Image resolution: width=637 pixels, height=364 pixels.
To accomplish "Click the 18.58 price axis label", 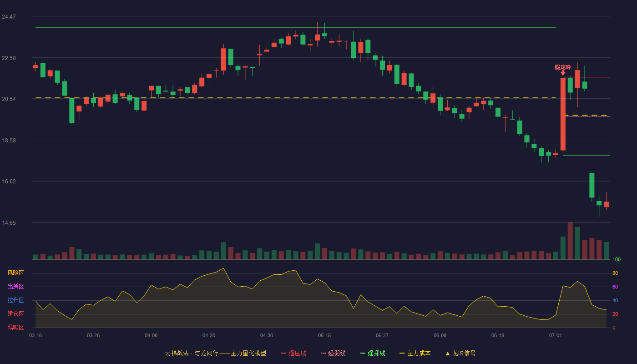I will [9, 141].
